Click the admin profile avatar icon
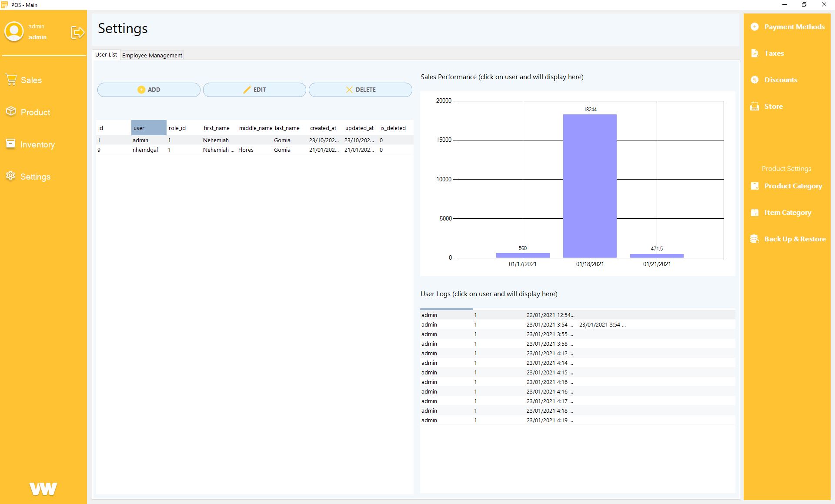Image resolution: width=835 pixels, height=504 pixels. pos(14,32)
